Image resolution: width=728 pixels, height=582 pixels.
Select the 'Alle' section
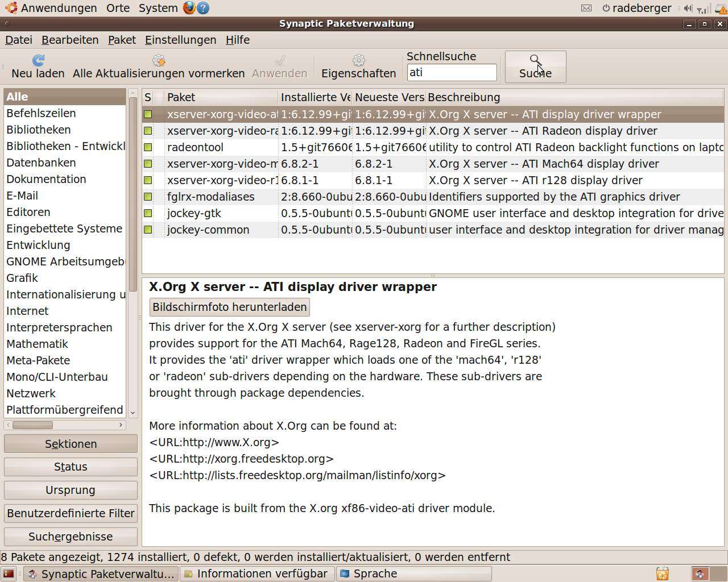click(65, 97)
